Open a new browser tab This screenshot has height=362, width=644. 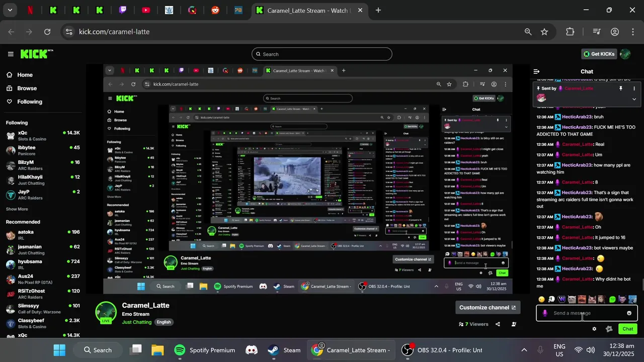coord(378,10)
